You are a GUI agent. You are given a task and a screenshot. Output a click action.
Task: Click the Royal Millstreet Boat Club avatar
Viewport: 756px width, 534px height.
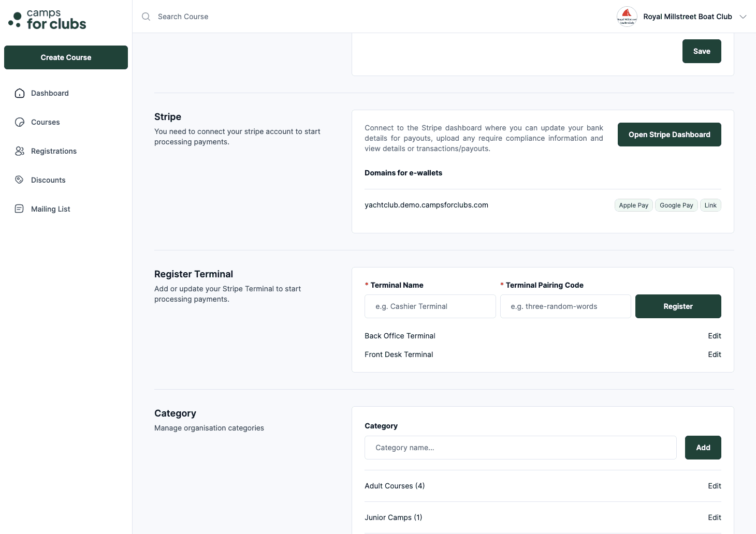627,17
